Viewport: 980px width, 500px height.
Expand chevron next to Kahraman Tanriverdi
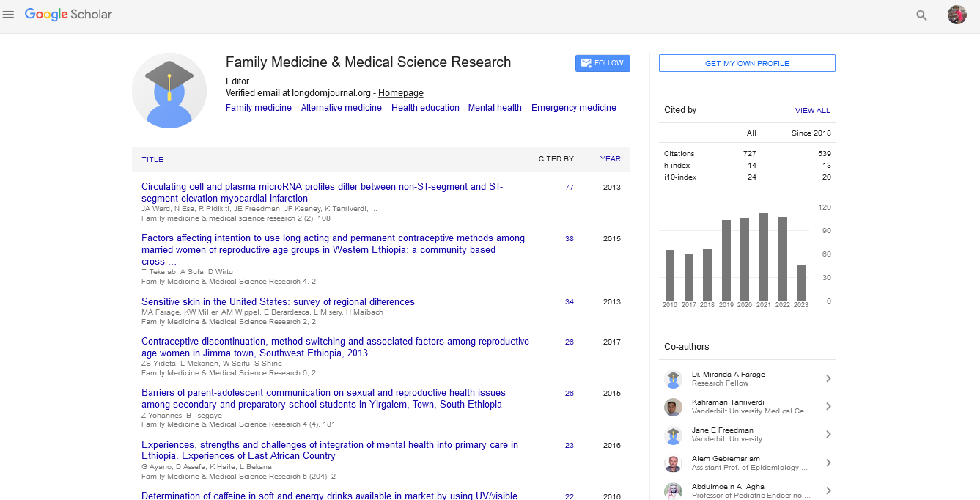tap(828, 407)
